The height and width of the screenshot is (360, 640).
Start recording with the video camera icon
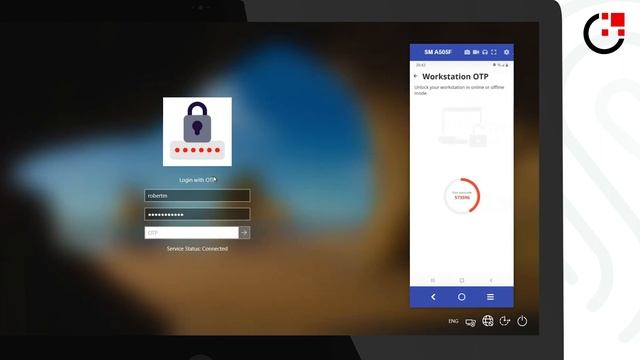(x=476, y=52)
